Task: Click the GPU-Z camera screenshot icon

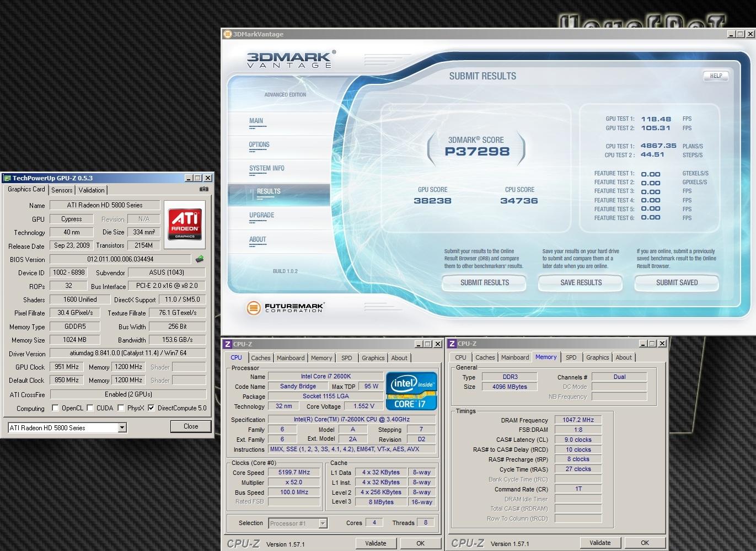Action: tap(204, 189)
